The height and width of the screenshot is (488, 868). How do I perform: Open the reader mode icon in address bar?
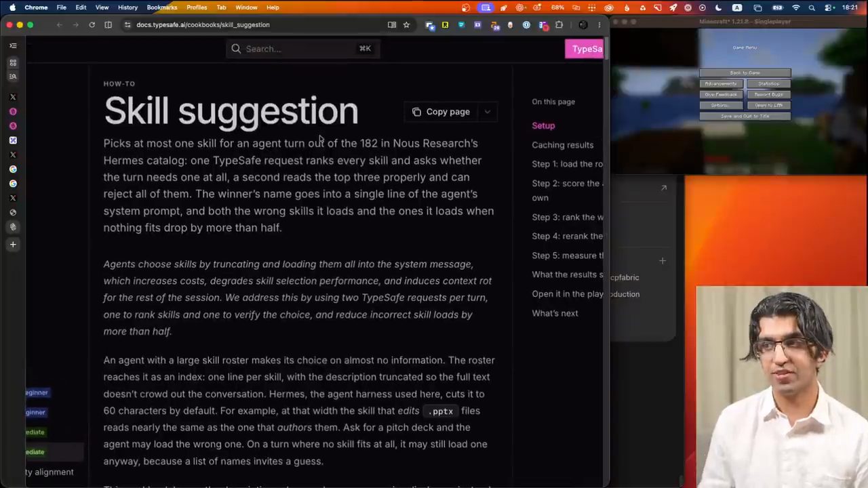coord(392,25)
